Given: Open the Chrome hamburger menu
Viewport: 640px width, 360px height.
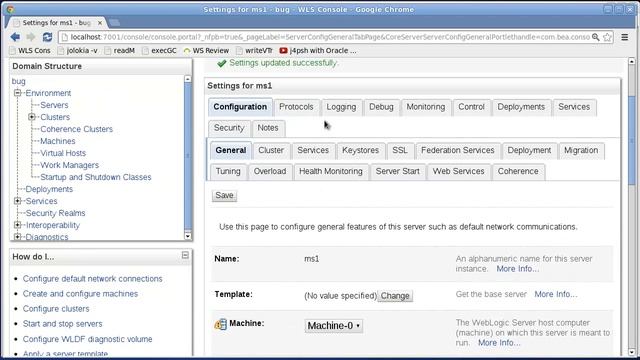Looking at the screenshot, I should point(624,37).
